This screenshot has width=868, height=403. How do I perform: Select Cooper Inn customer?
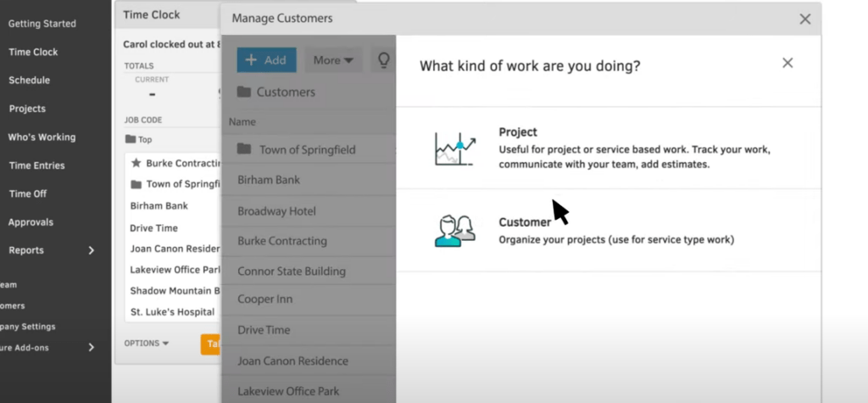click(309, 299)
